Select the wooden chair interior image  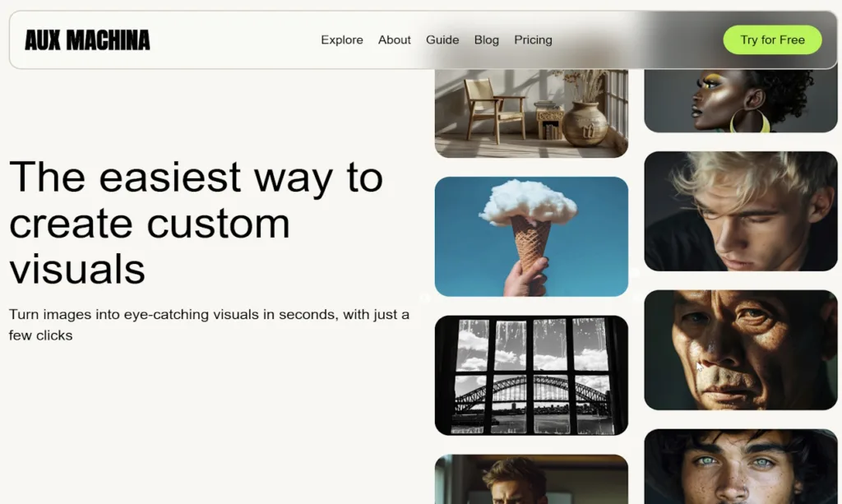click(531, 113)
